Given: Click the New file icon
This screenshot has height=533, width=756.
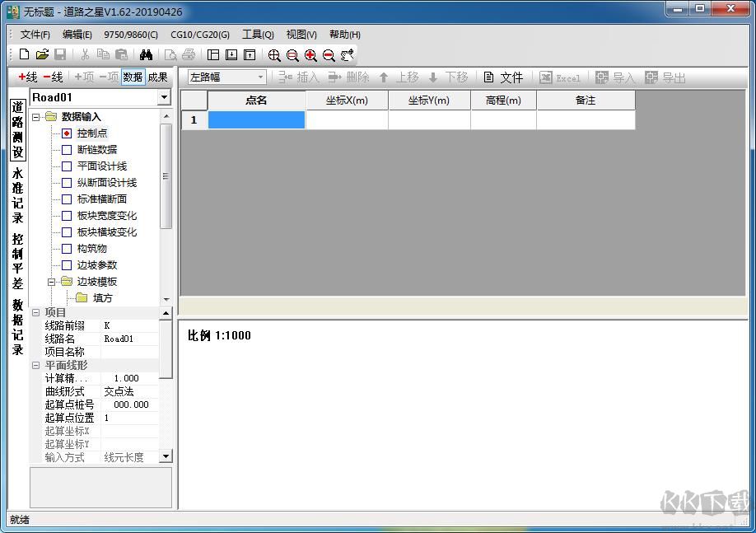Looking at the screenshot, I should point(24,55).
